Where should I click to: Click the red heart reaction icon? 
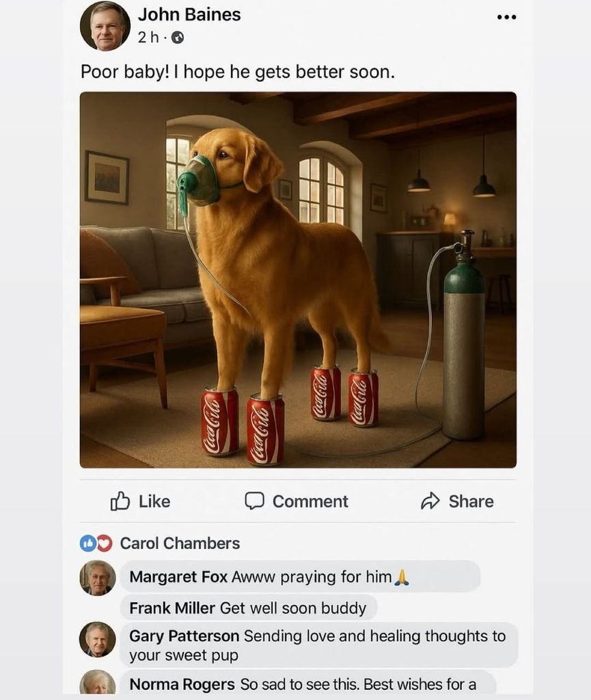(x=104, y=543)
